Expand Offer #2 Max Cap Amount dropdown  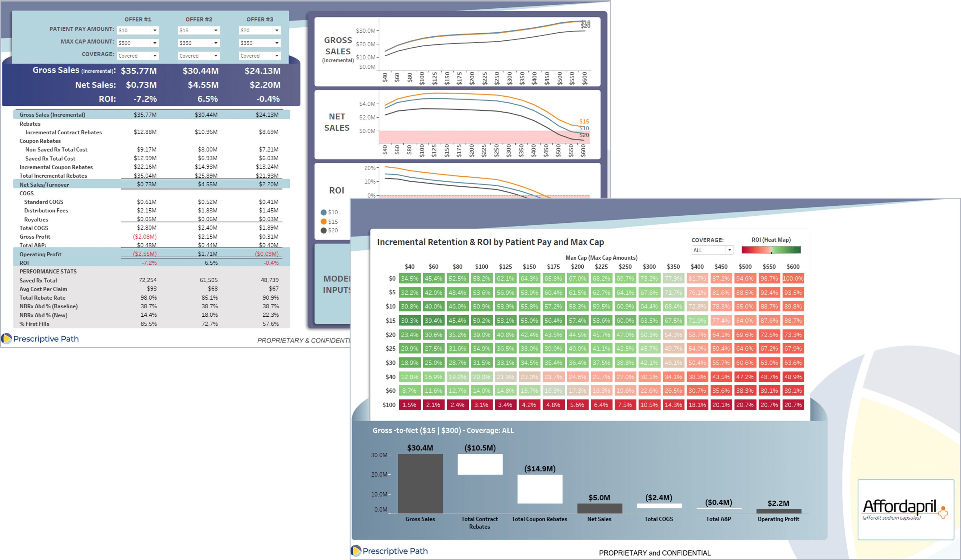tap(215, 43)
